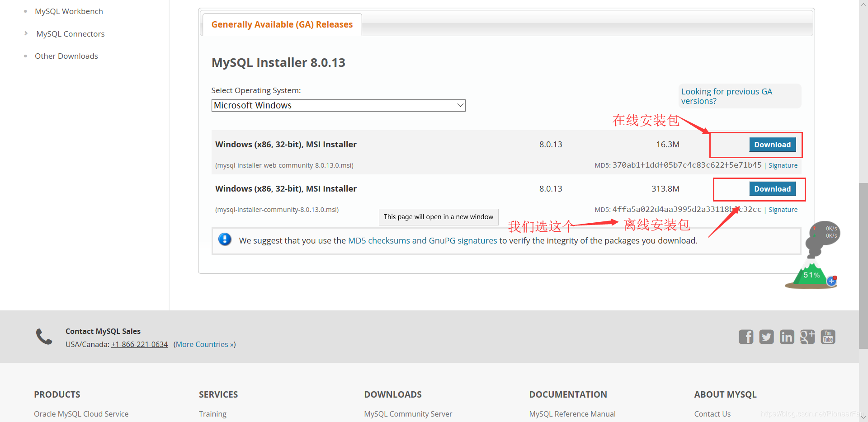
Task: Open the YouTube social icon
Action: (x=828, y=337)
